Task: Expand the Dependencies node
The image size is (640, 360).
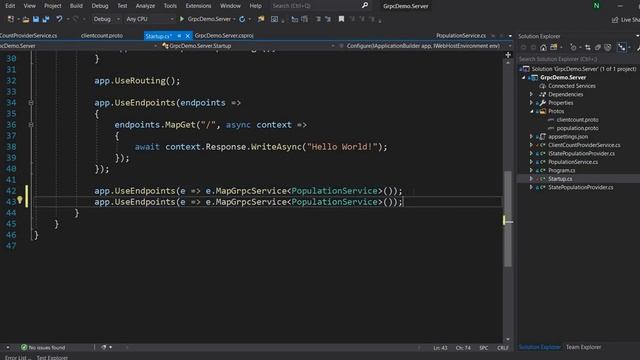Action: pos(531,94)
